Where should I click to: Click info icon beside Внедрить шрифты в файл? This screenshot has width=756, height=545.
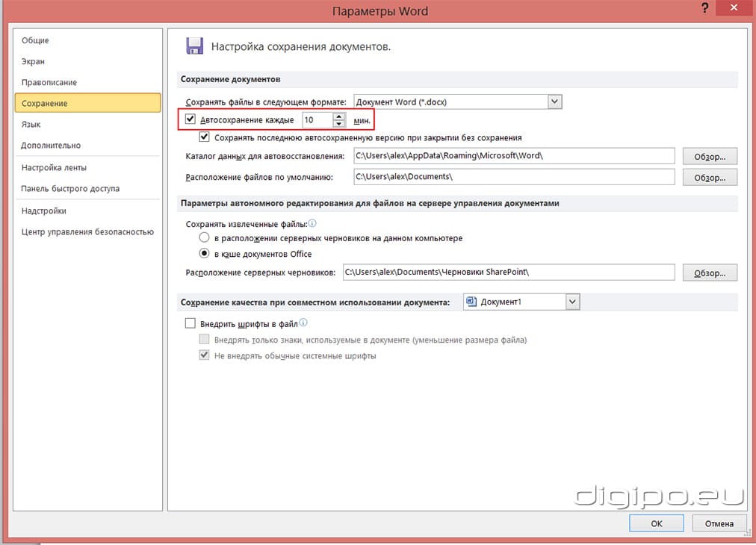tap(303, 323)
